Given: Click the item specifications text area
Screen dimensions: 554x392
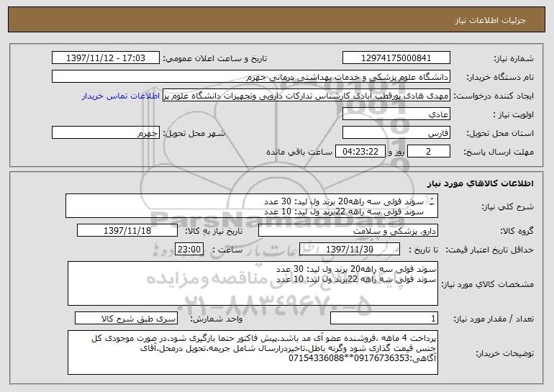Looking at the screenshot, I should tap(253, 283).
